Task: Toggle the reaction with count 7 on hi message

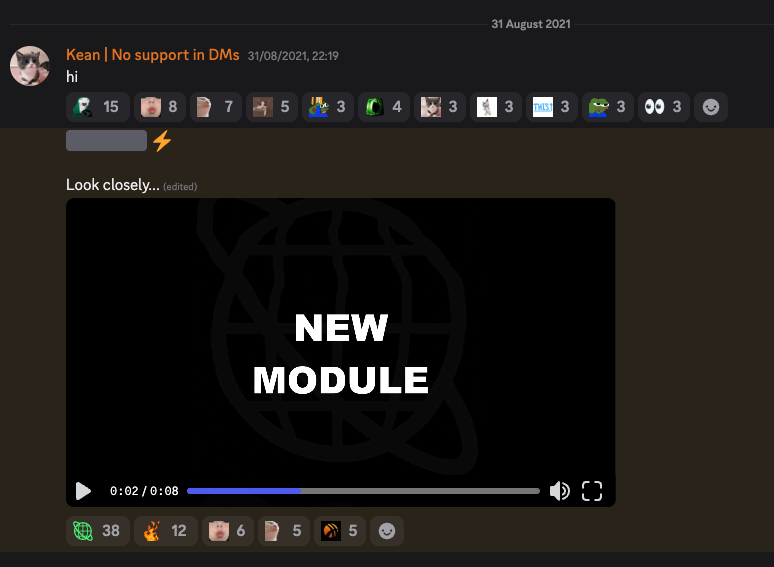Action: (216, 107)
